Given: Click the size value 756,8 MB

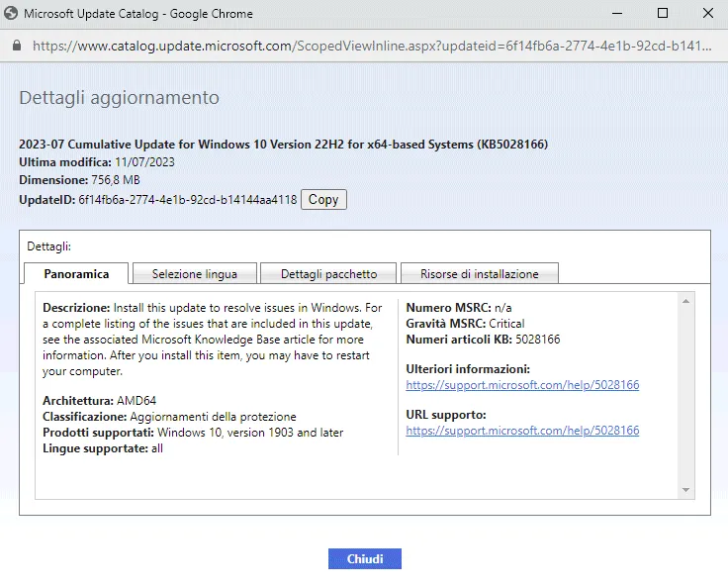Looking at the screenshot, I should click(116, 180).
